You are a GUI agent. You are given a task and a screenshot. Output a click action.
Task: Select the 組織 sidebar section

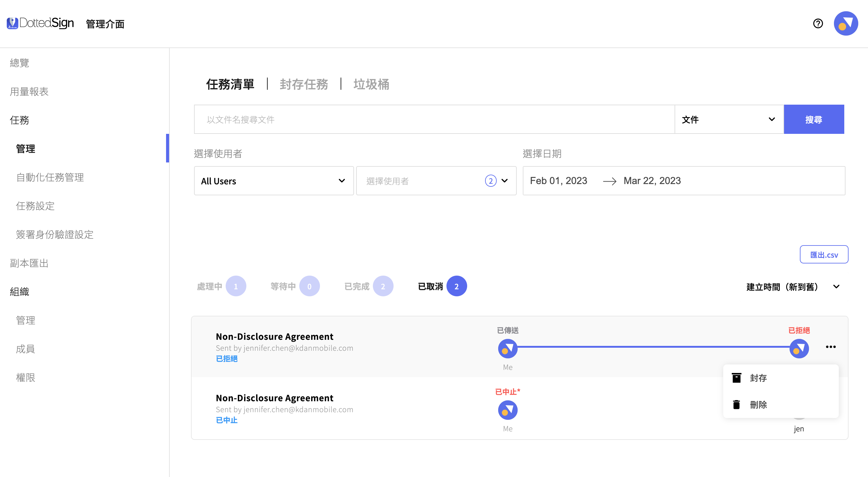19,292
